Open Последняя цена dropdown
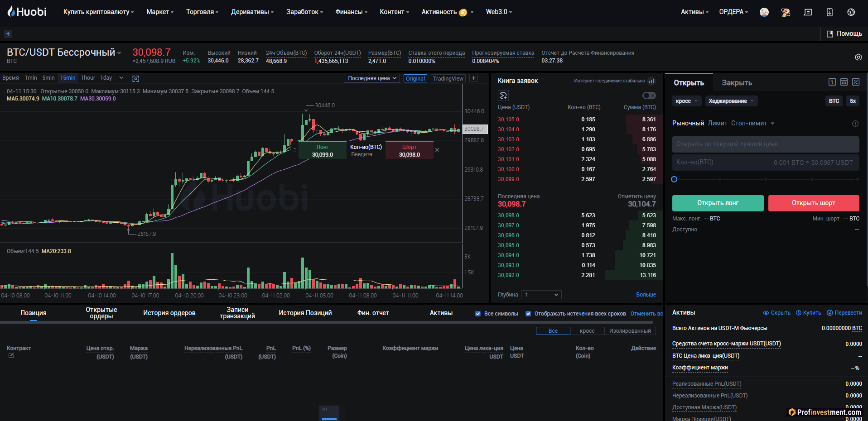Screen dimensions: 868x421 pyautogui.click(x=372, y=78)
